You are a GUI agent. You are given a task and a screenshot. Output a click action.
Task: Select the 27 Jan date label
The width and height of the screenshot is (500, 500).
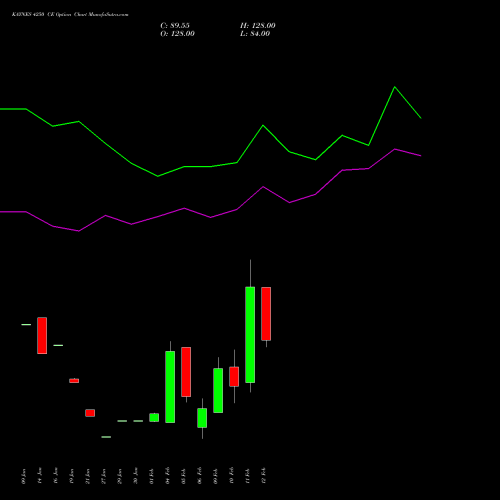[x=104, y=476]
